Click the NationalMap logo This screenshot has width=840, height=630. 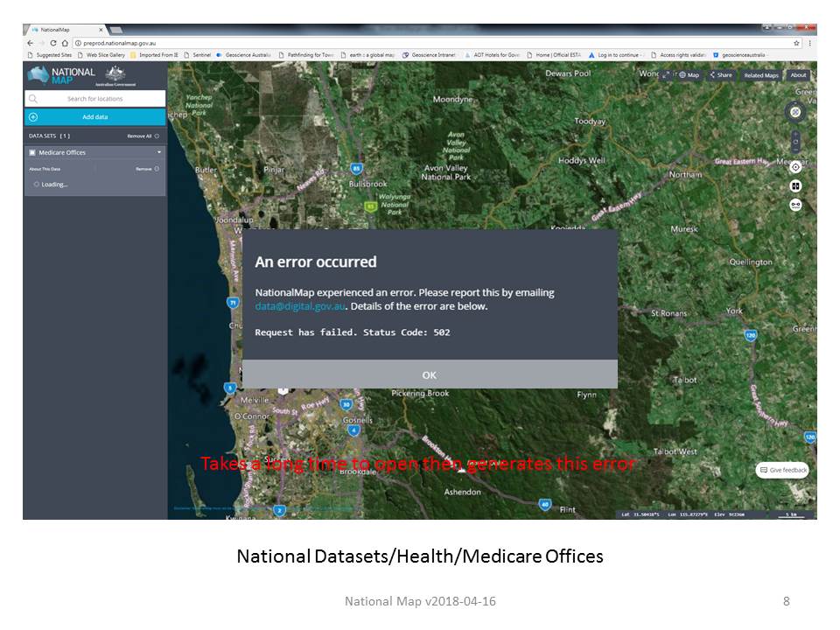coord(61,75)
